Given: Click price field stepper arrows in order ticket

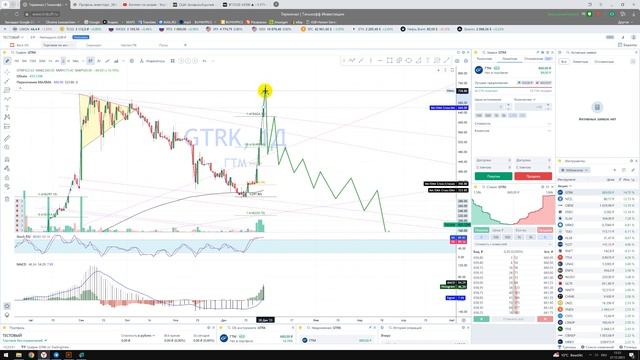Looking at the screenshot, I should 509,107.
